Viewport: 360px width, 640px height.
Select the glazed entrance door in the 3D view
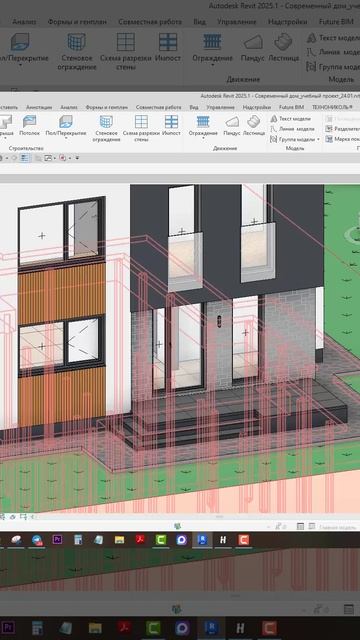tap(186, 347)
